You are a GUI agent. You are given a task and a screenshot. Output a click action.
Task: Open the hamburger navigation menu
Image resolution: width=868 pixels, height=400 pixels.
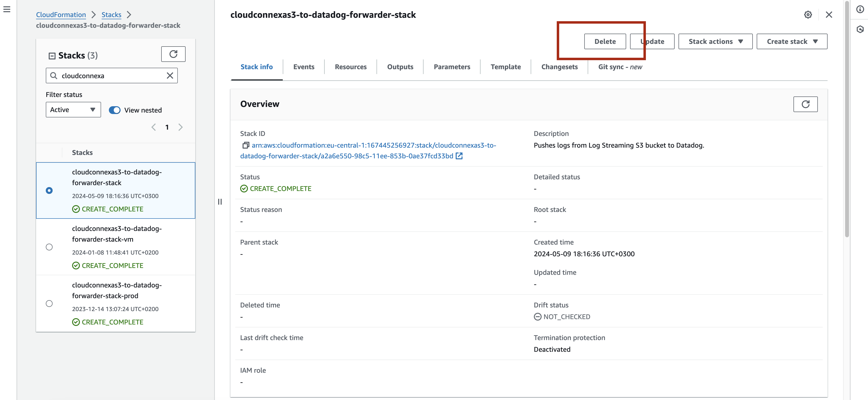(x=7, y=10)
